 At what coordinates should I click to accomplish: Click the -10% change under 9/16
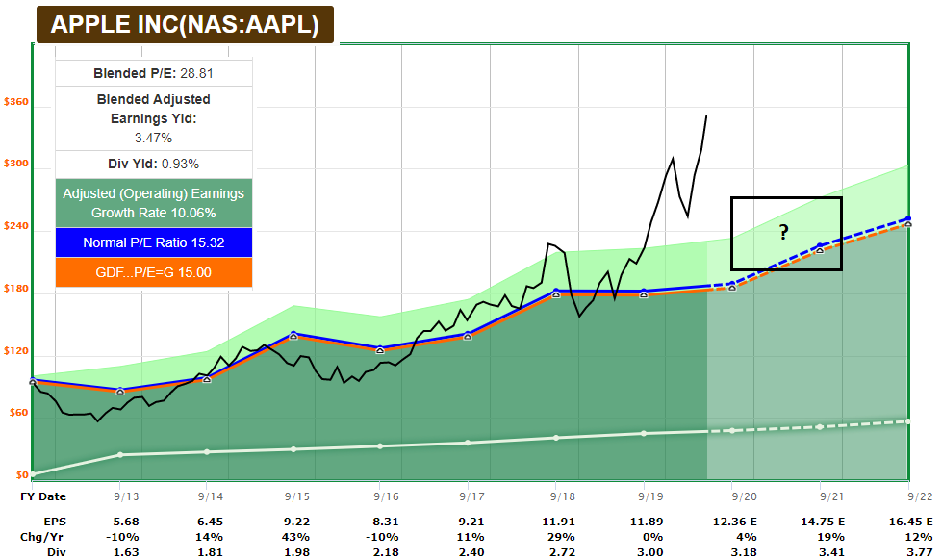tap(382, 537)
